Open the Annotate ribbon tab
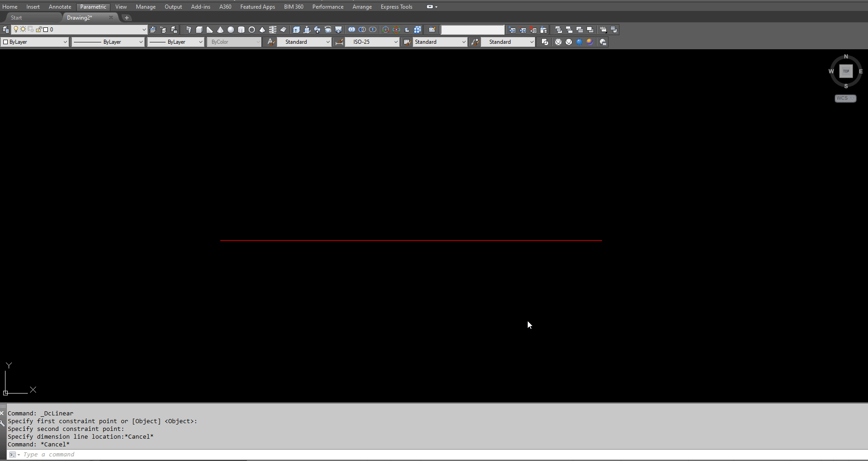This screenshot has height=461, width=868. point(60,7)
